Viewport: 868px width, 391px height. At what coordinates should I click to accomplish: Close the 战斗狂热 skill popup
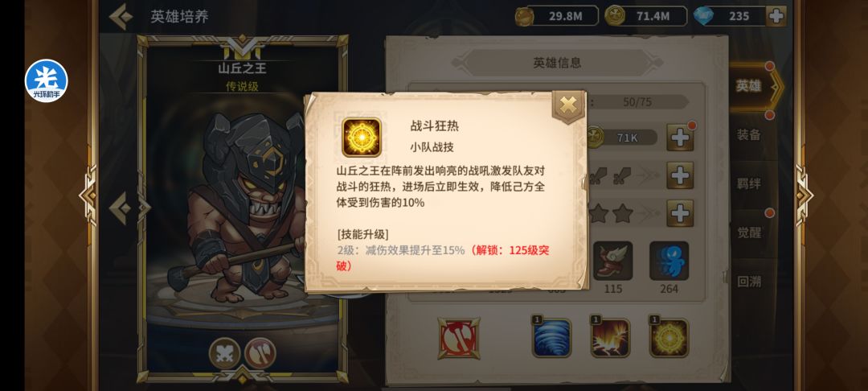click(x=568, y=105)
